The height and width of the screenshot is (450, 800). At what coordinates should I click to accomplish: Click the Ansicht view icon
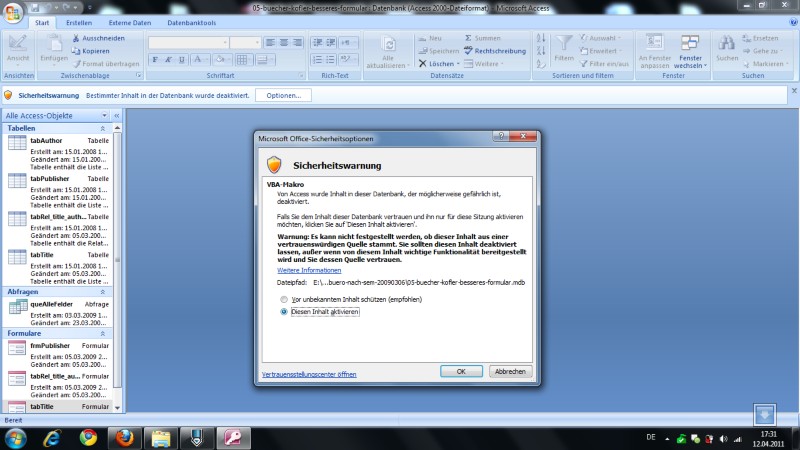pos(18,43)
